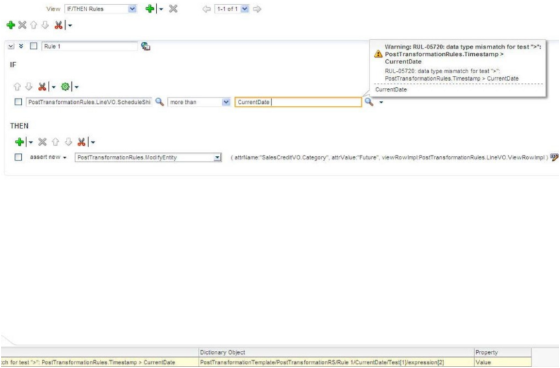Viewport: 560px width, 368px height.
Task: Click the gray X delete icon beside View
Action: [x=173, y=9]
